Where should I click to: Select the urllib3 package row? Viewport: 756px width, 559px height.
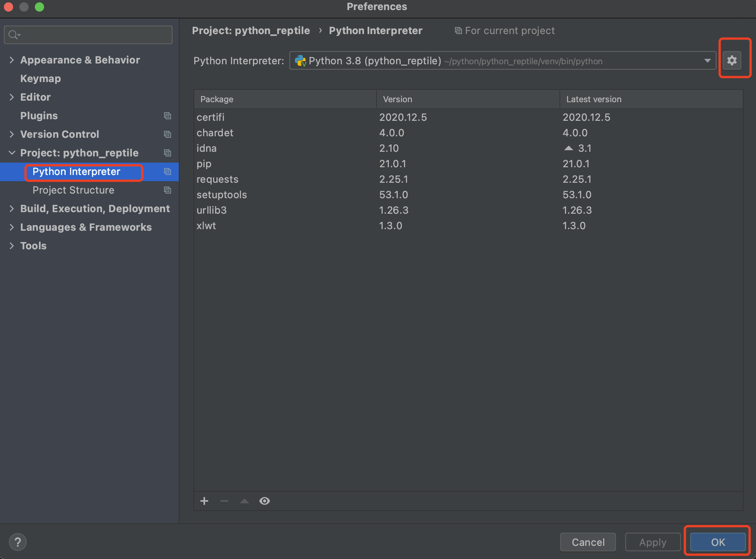pos(468,210)
